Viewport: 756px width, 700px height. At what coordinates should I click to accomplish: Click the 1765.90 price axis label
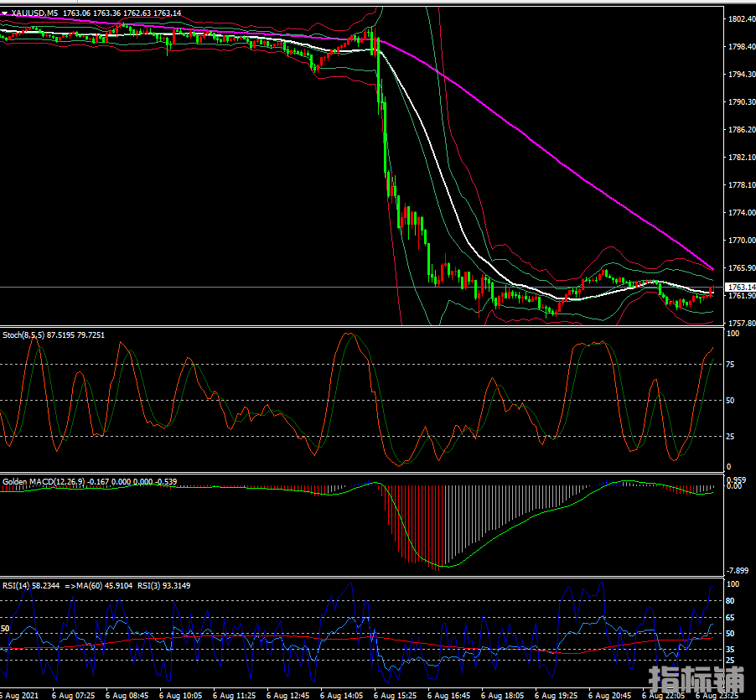pyautogui.click(x=742, y=268)
